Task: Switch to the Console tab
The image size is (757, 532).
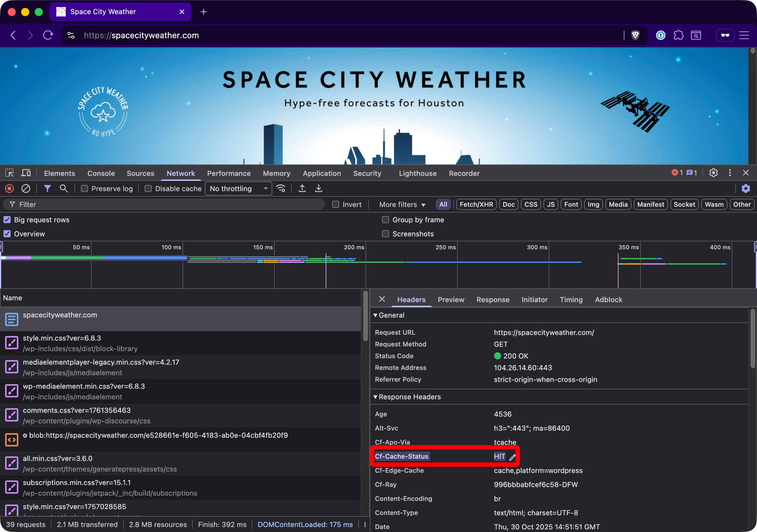Action: pyautogui.click(x=101, y=173)
